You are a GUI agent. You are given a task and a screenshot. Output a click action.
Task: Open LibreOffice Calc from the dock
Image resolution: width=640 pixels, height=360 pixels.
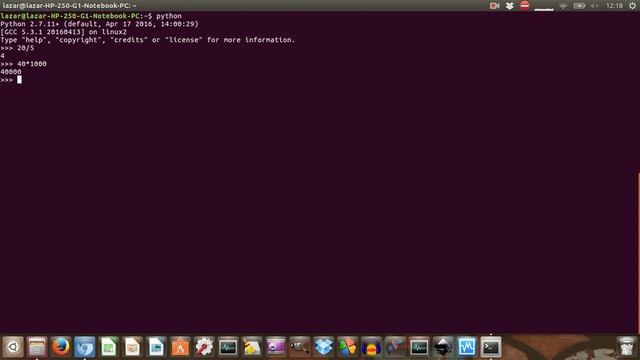(x=109, y=347)
